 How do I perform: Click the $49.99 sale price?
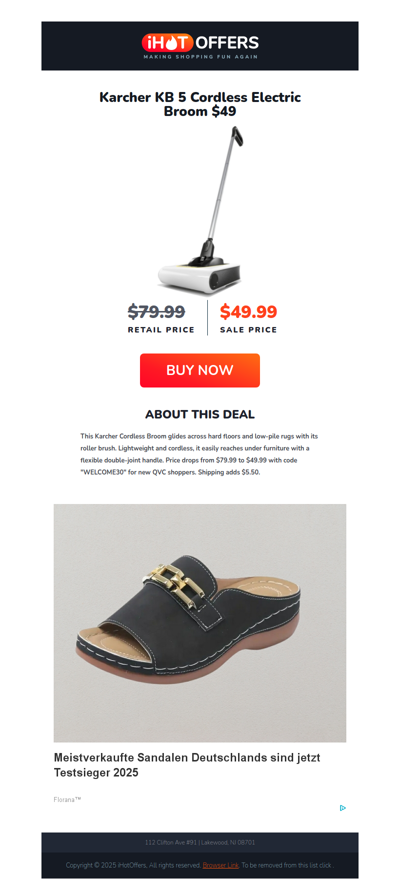pos(248,311)
